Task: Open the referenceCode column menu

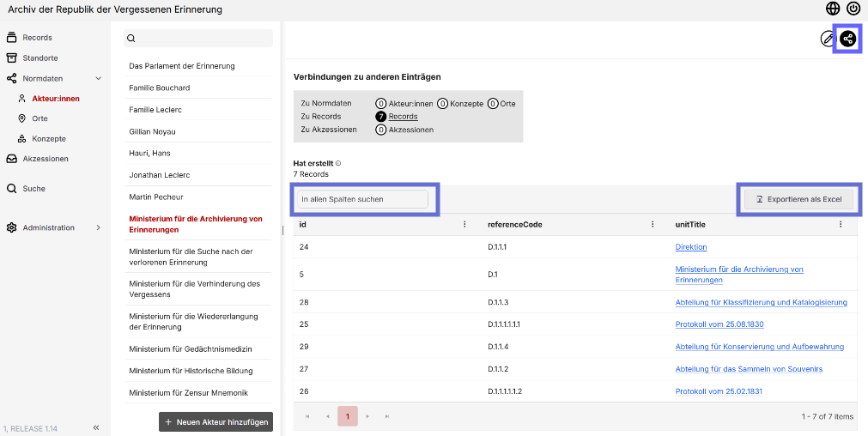Action: click(653, 224)
